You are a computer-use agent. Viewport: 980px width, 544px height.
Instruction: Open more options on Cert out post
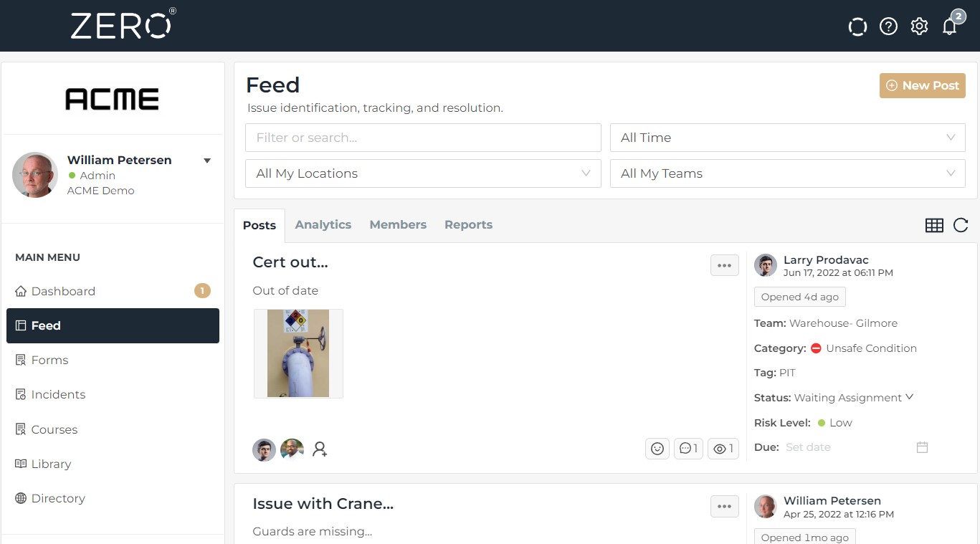tap(724, 265)
